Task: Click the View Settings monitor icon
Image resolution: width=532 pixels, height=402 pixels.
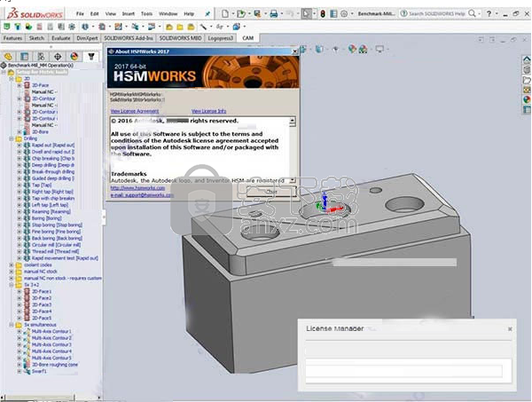Action: [379, 49]
